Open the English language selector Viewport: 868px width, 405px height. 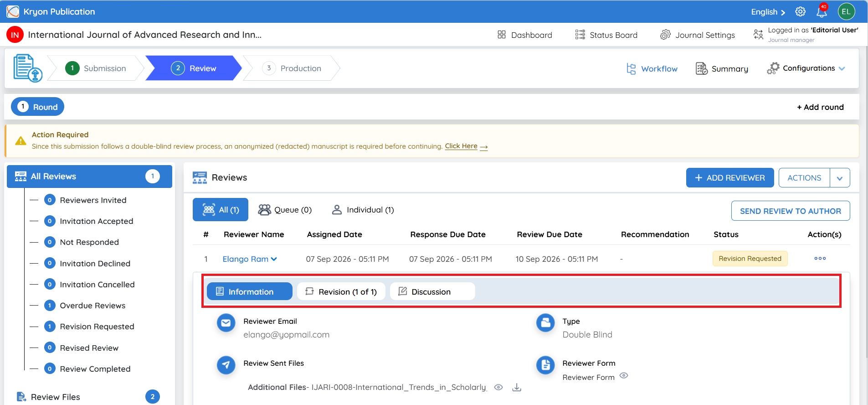coord(768,12)
